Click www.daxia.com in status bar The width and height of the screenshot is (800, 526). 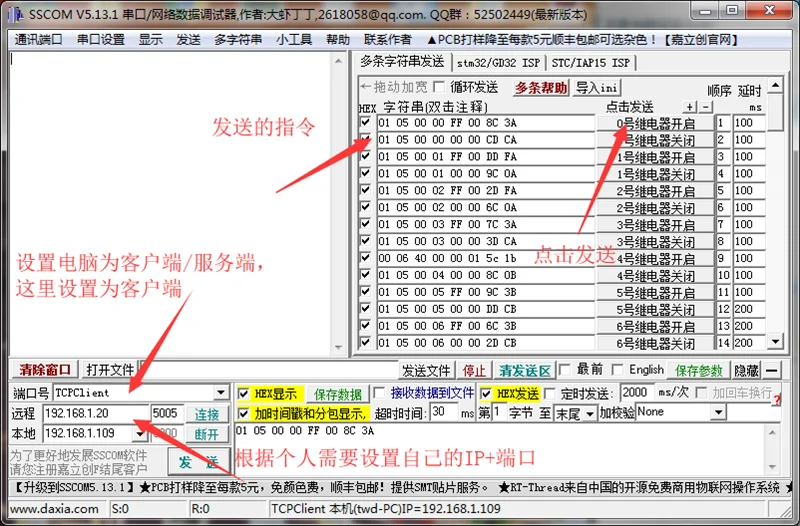54,509
